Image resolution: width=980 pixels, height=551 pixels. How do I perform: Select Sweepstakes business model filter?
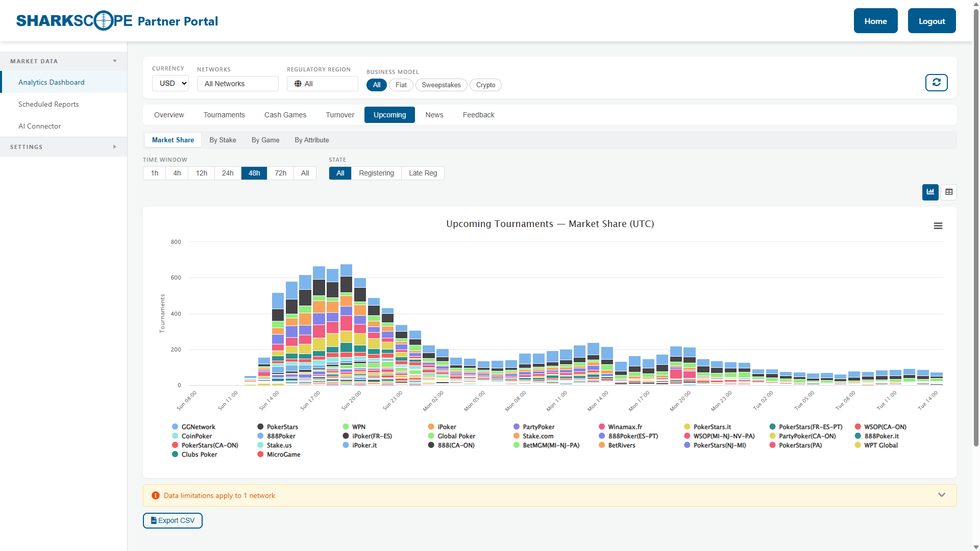(x=441, y=85)
